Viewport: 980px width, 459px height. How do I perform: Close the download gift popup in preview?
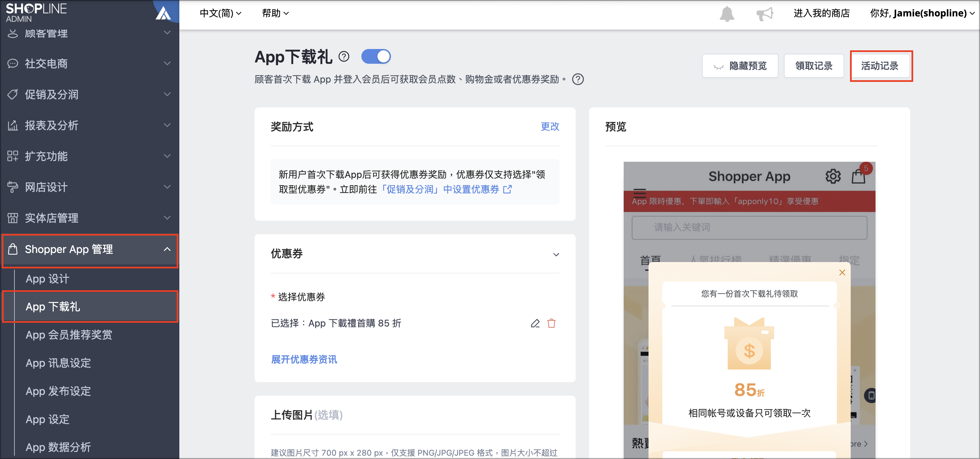842,272
